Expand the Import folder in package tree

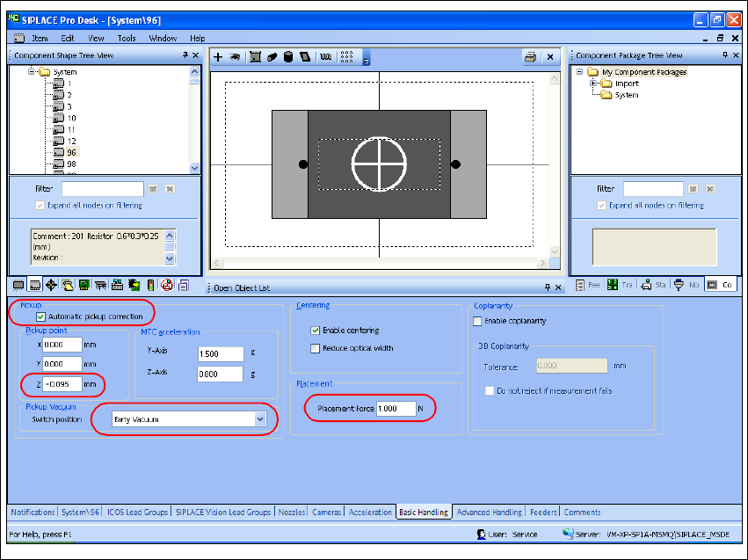point(594,84)
